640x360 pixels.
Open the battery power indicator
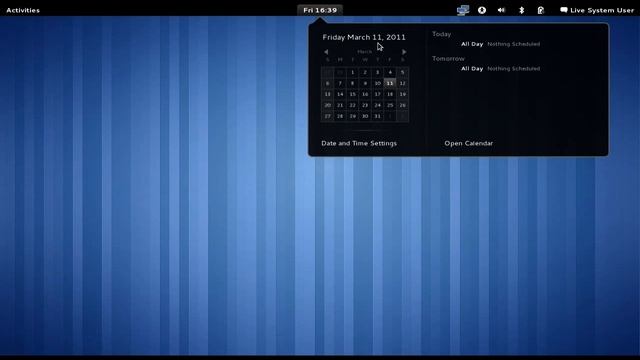(541, 10)
